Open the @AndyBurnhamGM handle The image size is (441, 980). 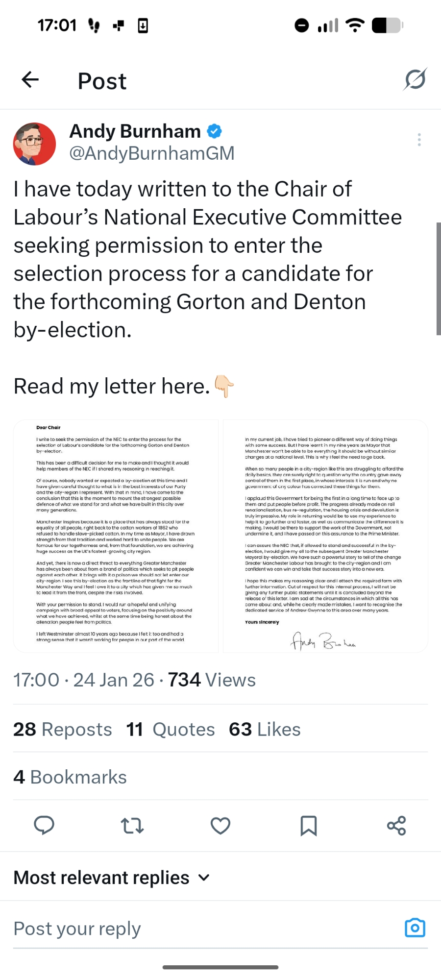point(152,153)
